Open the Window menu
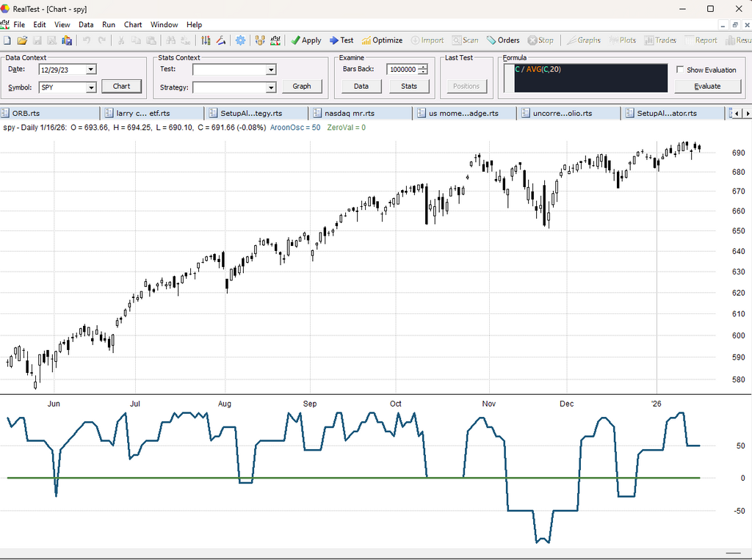This screenshot has width=752, height=560. tap(164, 25)
